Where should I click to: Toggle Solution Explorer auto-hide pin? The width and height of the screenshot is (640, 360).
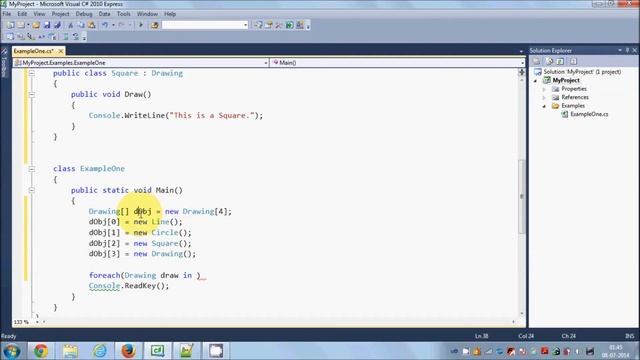tap(628, 50)
